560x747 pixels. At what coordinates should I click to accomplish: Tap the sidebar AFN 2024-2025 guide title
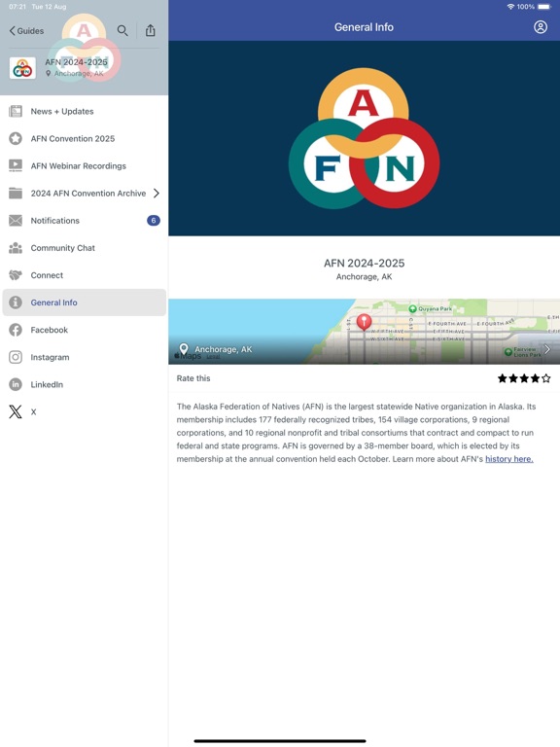(x=76, y=62)
